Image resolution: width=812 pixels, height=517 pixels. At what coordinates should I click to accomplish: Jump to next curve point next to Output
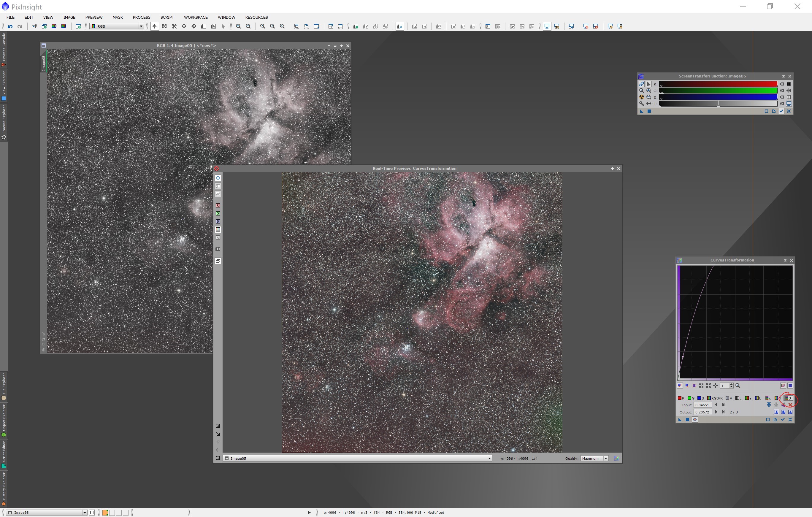(x=716, y=412)
